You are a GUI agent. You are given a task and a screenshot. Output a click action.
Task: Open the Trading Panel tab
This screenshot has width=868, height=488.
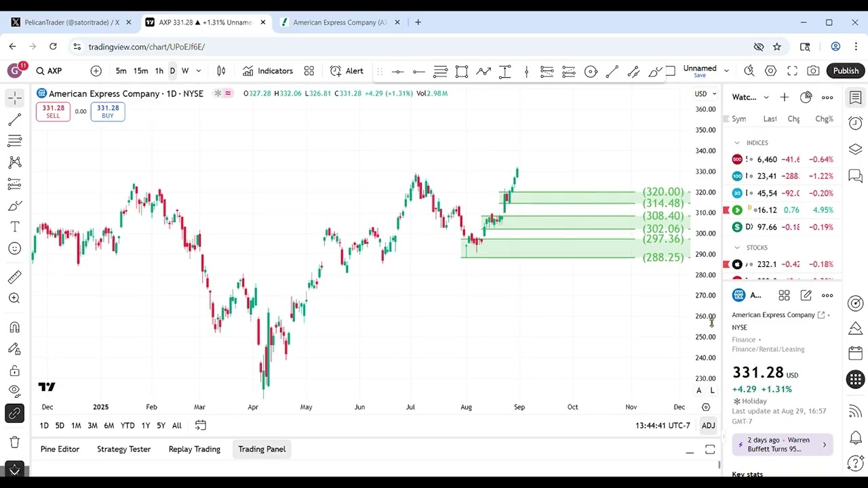point(262,449)
